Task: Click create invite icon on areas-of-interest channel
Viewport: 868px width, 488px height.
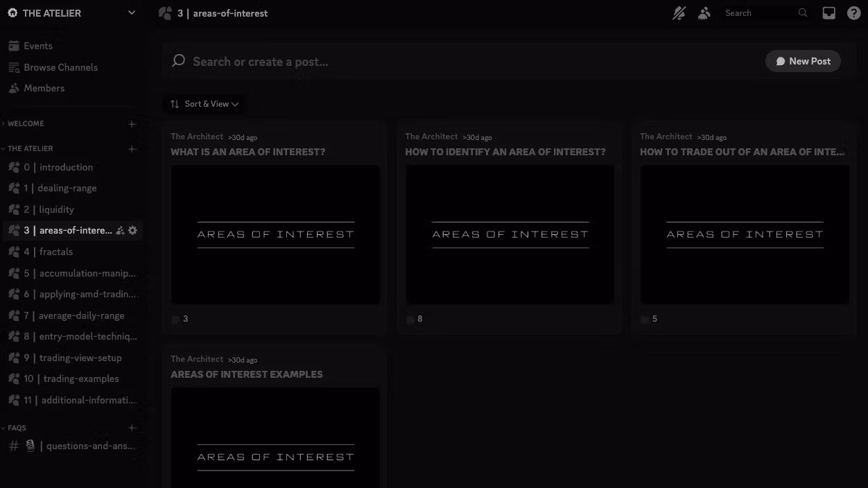Action: 120,230
